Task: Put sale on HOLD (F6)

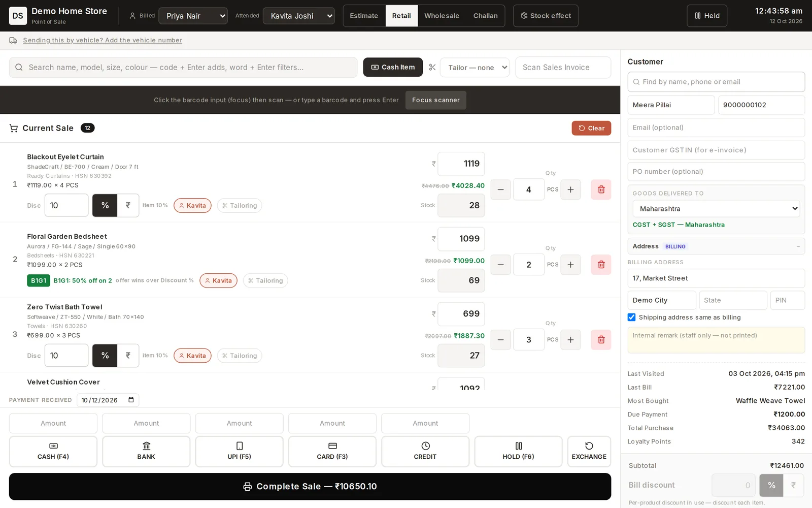Action: pyautogui.click(x=518, y=451)
